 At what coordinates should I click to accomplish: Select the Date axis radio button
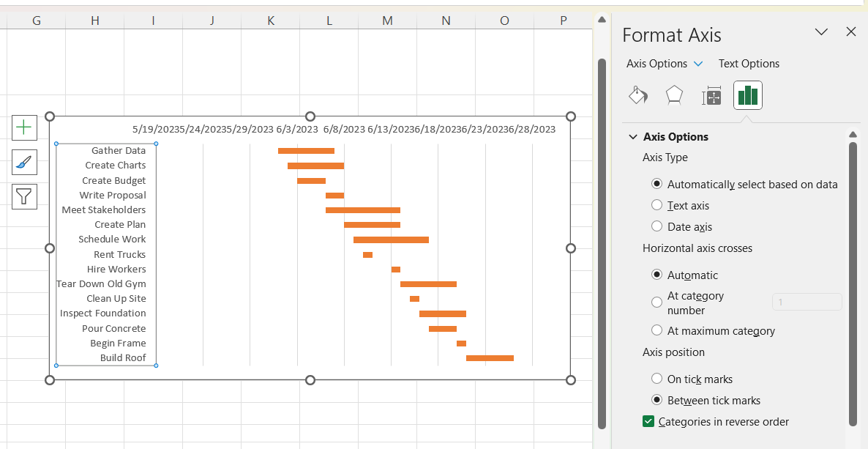(x=656, y=226)
